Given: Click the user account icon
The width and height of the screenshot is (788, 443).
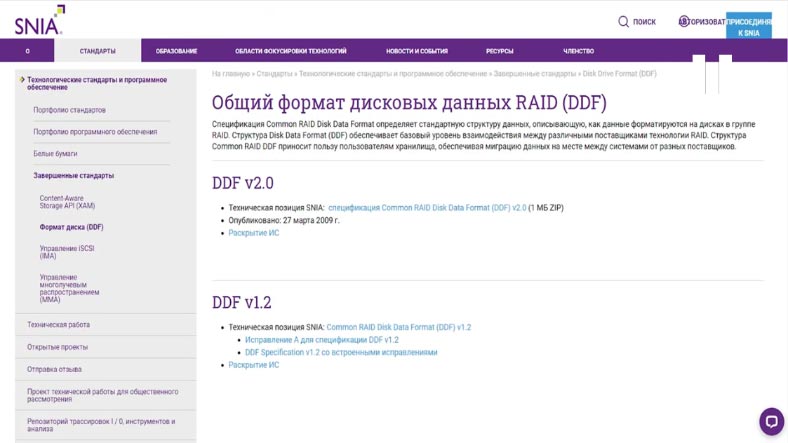Looking at the screenshot, I should pos(683,21).
